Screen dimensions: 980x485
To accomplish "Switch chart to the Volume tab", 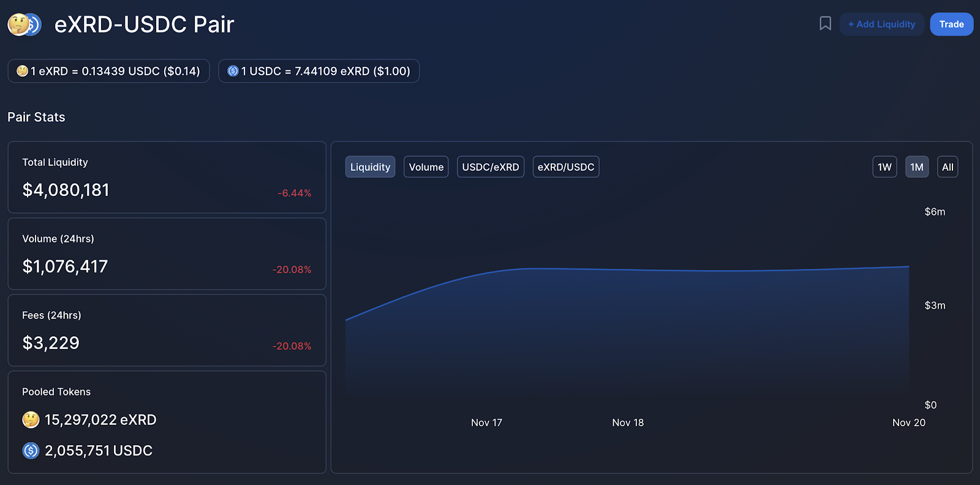I will pos(426,167).
